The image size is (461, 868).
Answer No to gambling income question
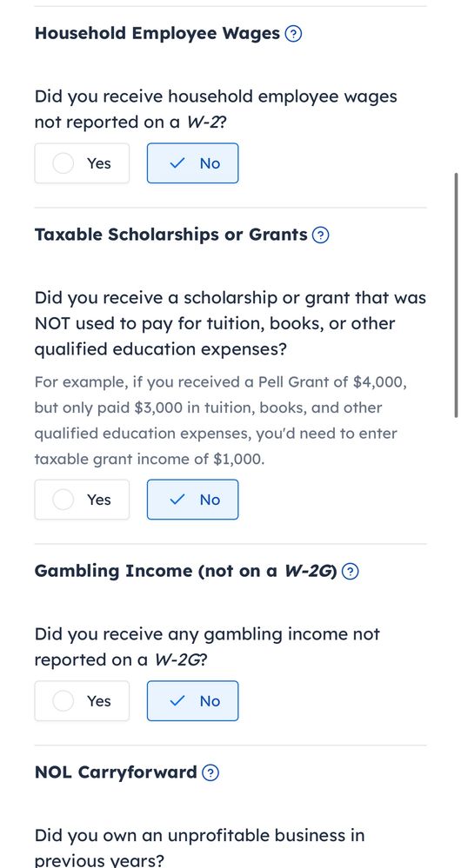[x=193, y=701]
